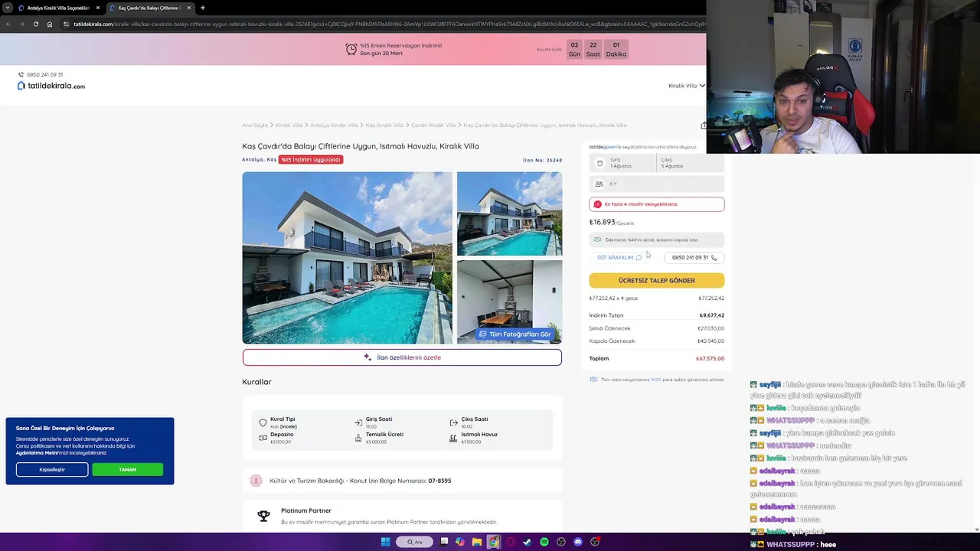Open the Kiralık Villa navigation dropdown

tap(686, 86)
